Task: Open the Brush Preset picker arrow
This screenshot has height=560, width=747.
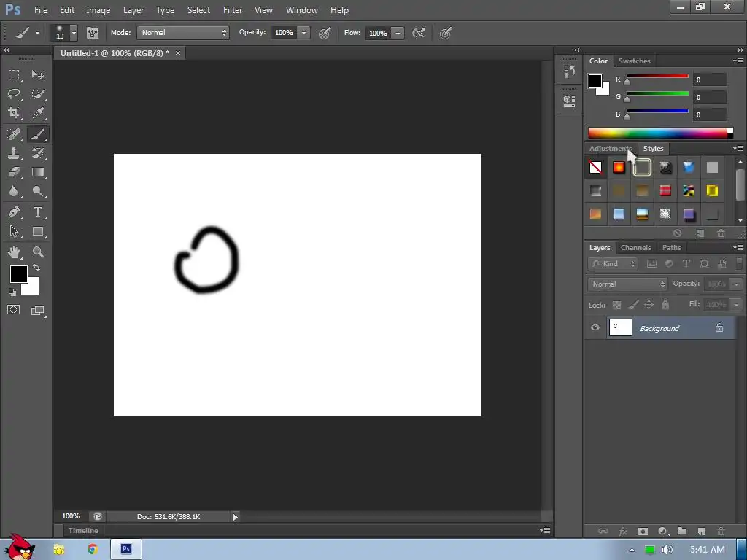Action: pyautogui.click(x=74, y=33)
